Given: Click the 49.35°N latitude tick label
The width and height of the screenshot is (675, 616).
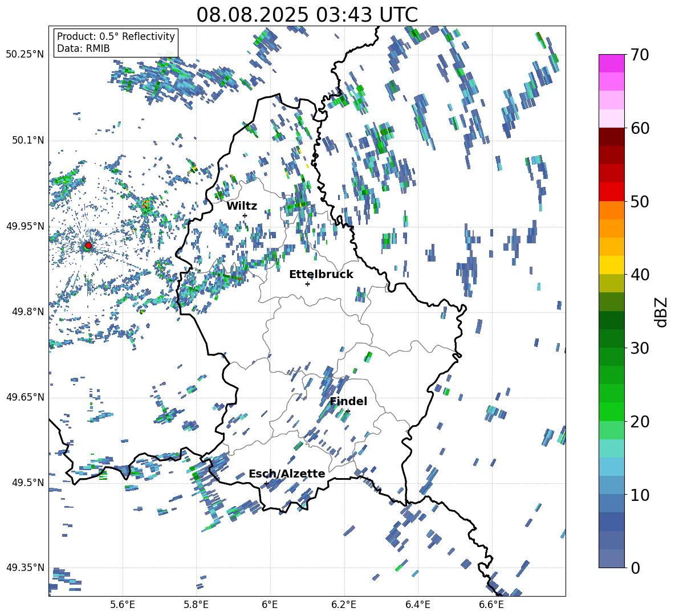Looking at the screenshot, I should 25,568.
